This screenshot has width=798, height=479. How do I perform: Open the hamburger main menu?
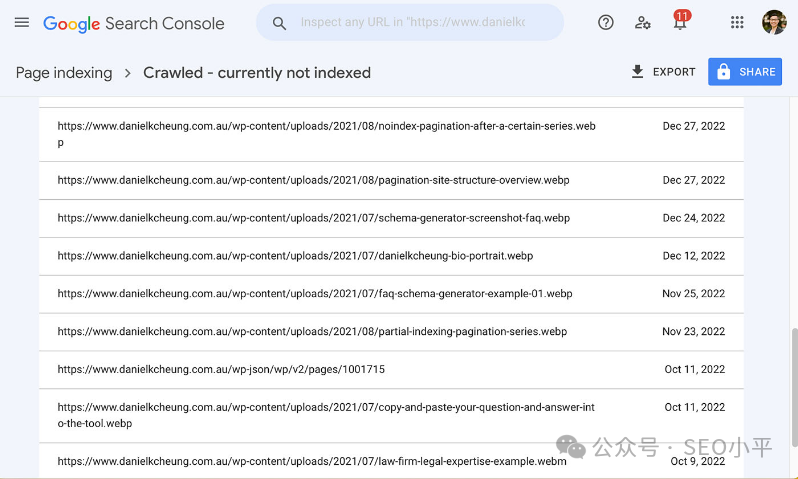[x=21, y=22]
